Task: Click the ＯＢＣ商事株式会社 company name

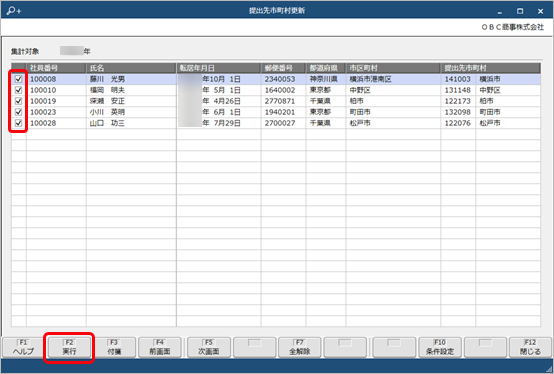Action: [512, 27]
